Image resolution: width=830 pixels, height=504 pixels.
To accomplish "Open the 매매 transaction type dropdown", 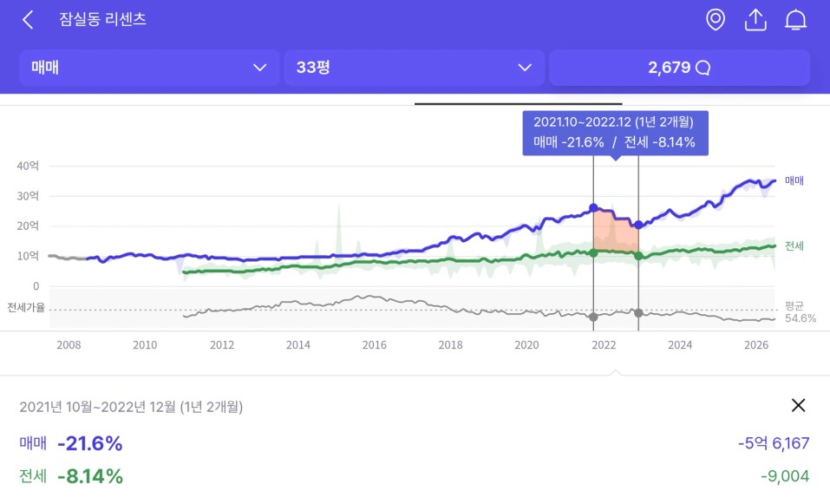I will [149, 68].
